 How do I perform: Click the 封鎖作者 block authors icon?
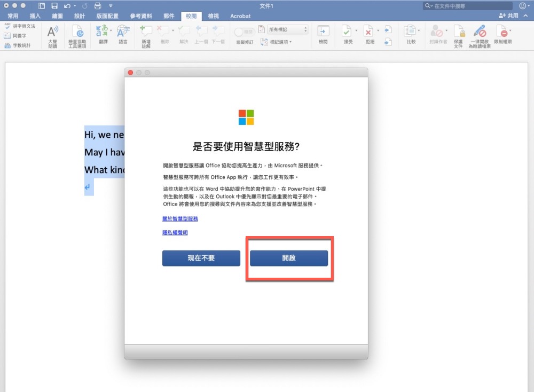point(437,32)
